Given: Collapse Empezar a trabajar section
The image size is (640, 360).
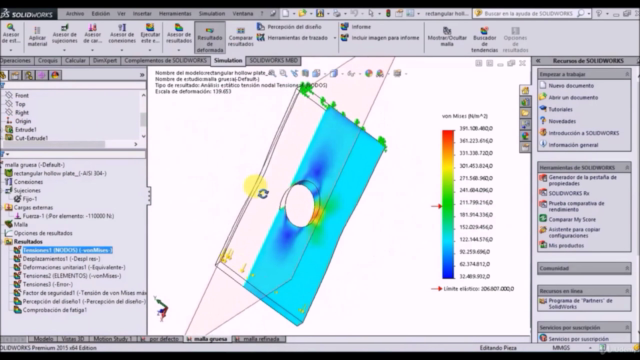Looking at the screenshot, I should tap(627, 74).
